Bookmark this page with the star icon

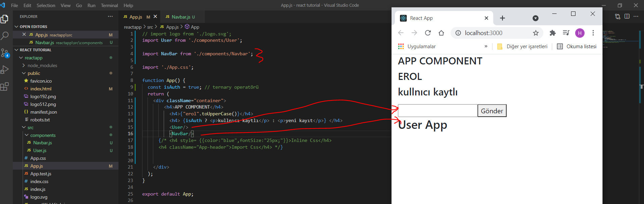(x=536, y=33)
